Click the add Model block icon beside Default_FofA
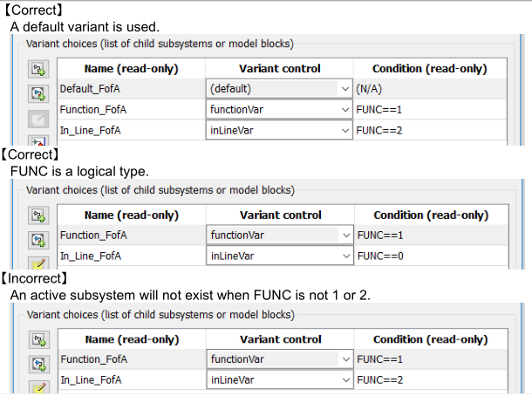532x396 pixels. (x=40, y=93)
